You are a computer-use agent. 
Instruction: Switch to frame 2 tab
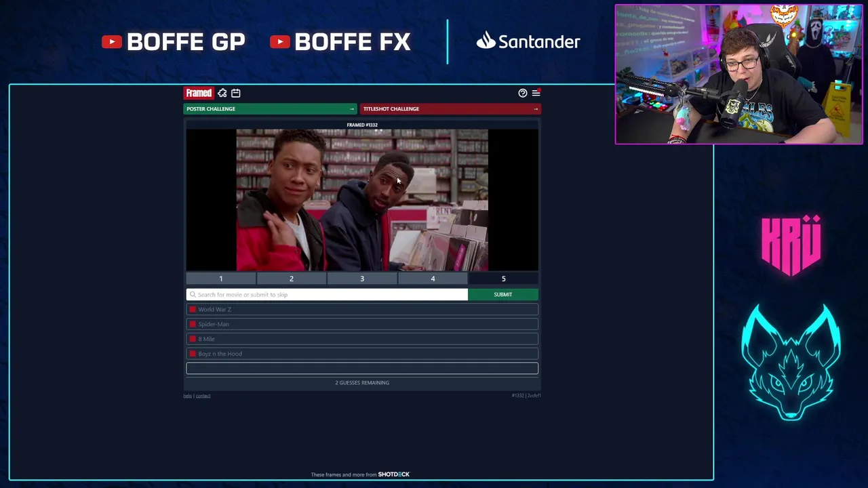pos(292,279)
